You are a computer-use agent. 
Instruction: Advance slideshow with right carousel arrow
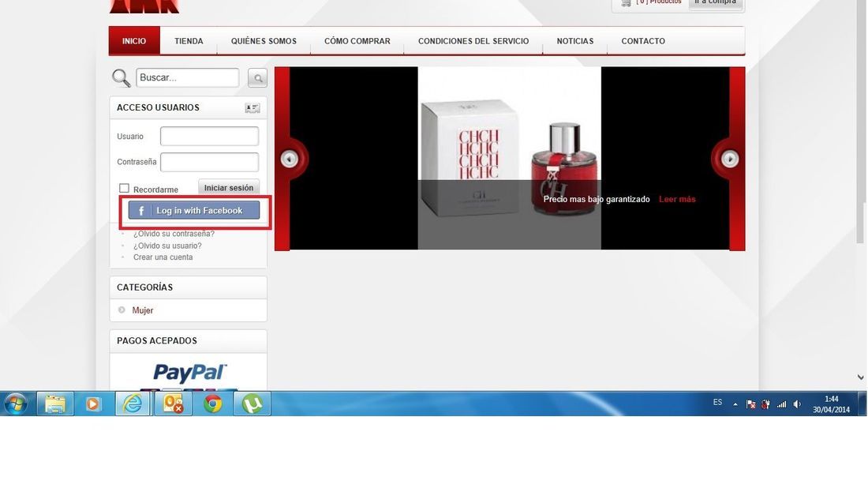tap(730, 159)
